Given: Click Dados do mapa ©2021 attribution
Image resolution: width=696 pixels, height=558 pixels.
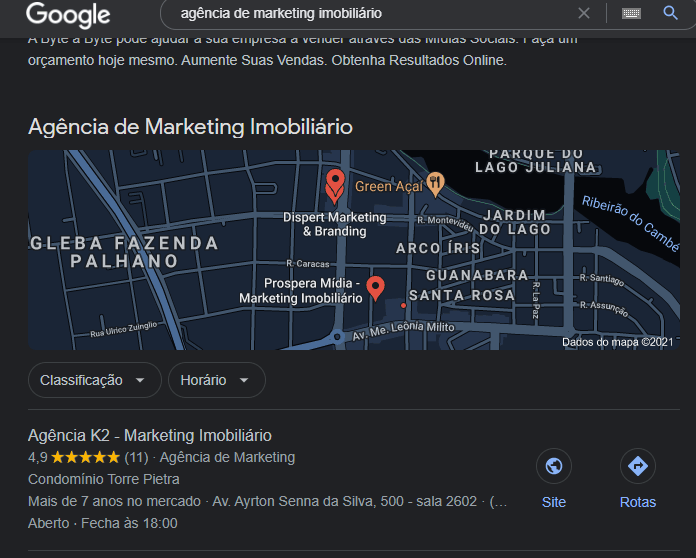Looking at the screenshot, I should point(617,342).
